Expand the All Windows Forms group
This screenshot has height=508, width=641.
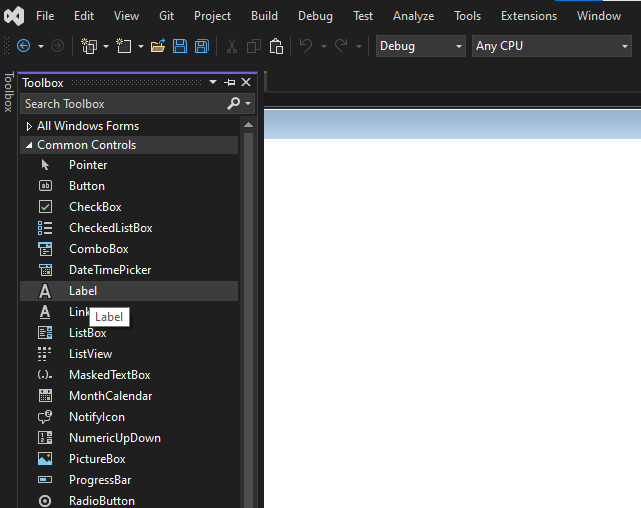[x=29, y=126]
